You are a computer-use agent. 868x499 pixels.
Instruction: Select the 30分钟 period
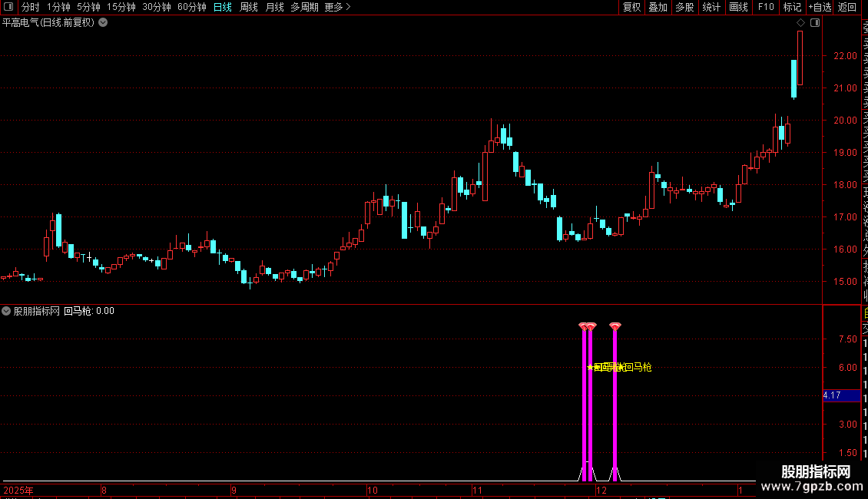pyautogui.click(x=156, y=7)
